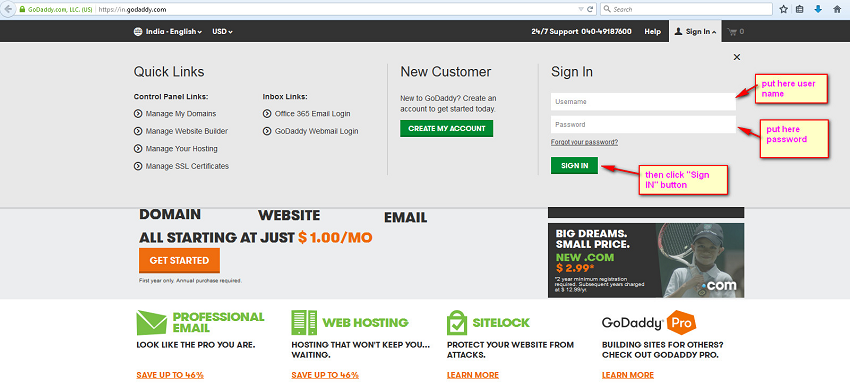Click arrow icon beside Office 365 Email Login
The image size is (850, 389).
(x=267, y=114)
